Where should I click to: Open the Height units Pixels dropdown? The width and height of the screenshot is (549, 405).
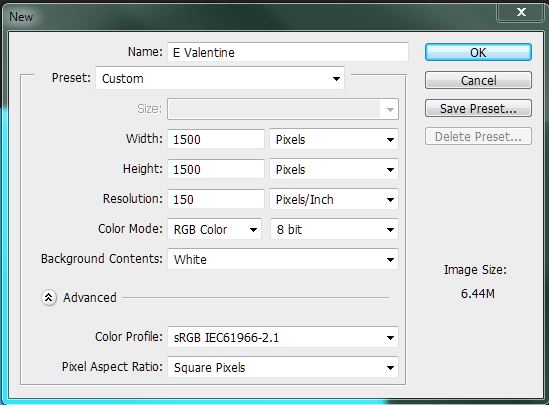point(334,169)
